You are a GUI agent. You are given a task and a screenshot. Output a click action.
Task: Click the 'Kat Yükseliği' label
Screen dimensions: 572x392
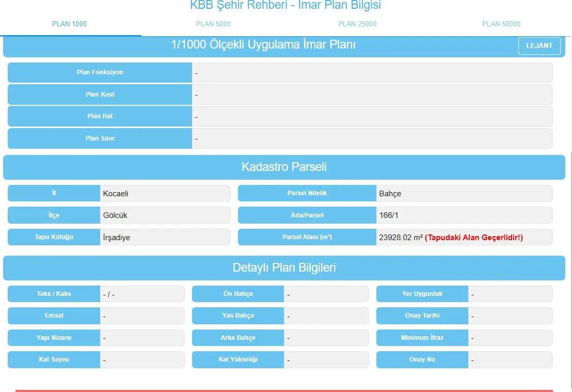click(x=238, y=359)
